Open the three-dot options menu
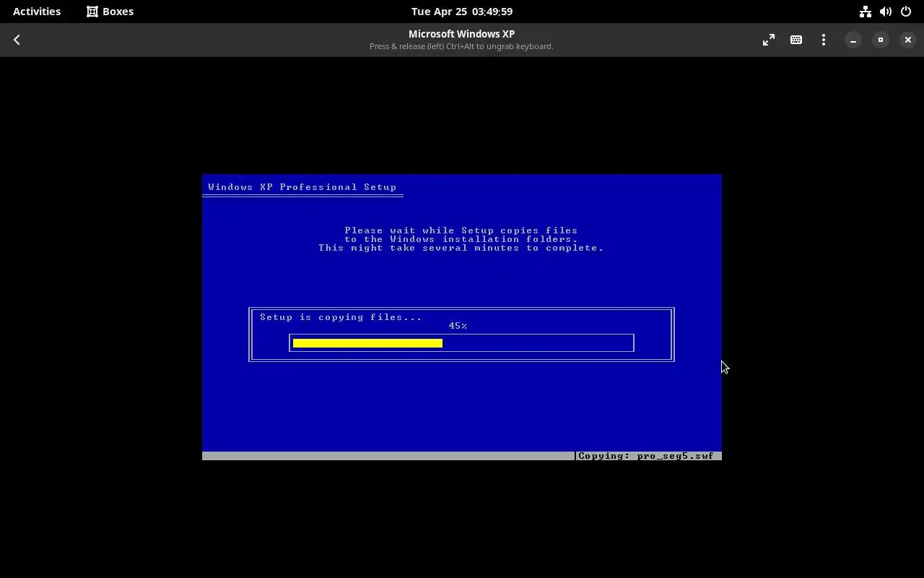Image resolution: width=924 pixels, height=578 pixels. (x=824, y=40)
